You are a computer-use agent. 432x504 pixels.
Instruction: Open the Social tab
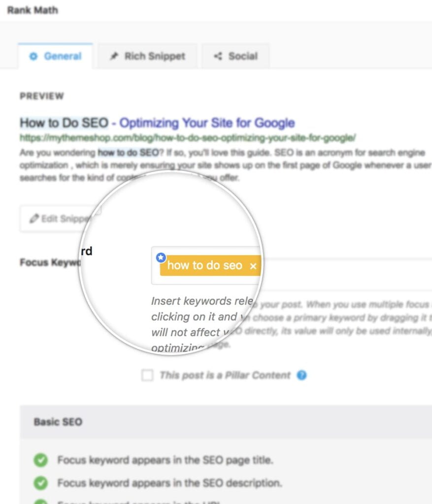[236, 56]
